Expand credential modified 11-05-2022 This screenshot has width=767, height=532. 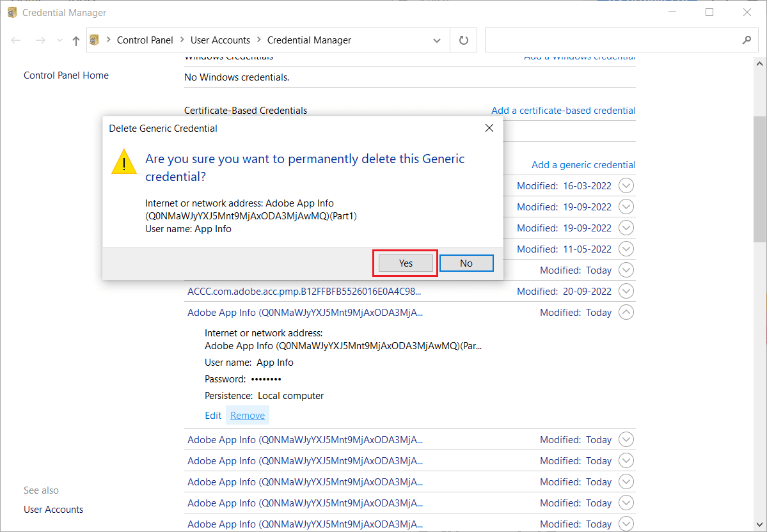coord(626,249)
